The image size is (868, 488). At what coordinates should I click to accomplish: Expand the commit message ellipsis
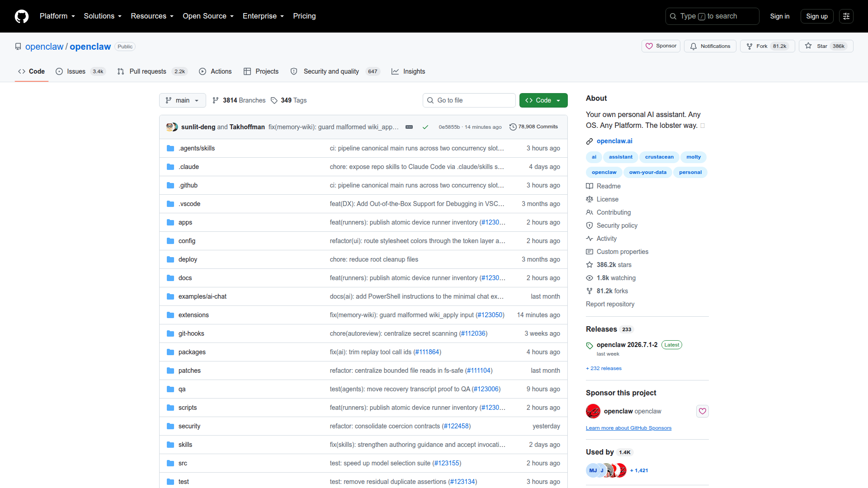click(x=409, y=127)
